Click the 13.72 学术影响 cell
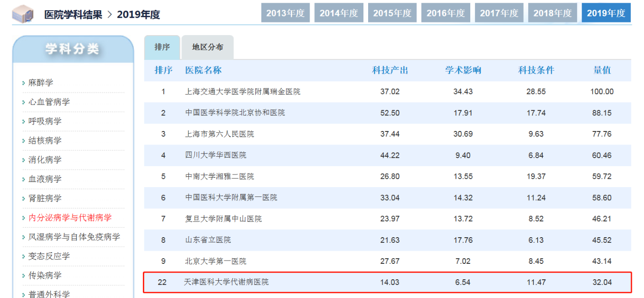 pyautogui.click(x=463, y=218)
